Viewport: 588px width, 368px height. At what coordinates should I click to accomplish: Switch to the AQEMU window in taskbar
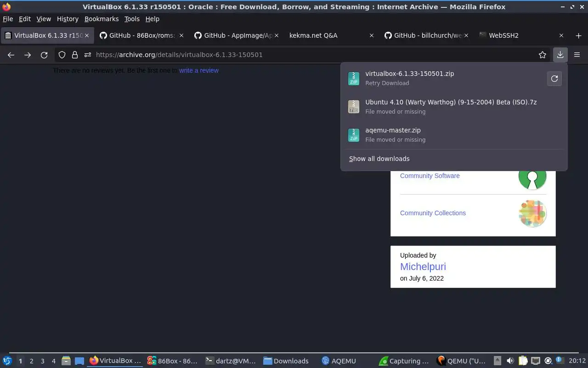(347, 361)
